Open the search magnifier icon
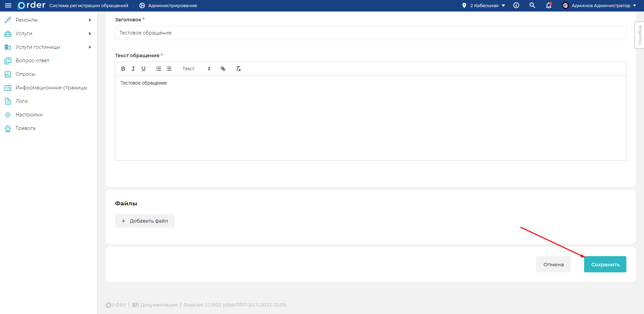 click(x=532, y=5)
